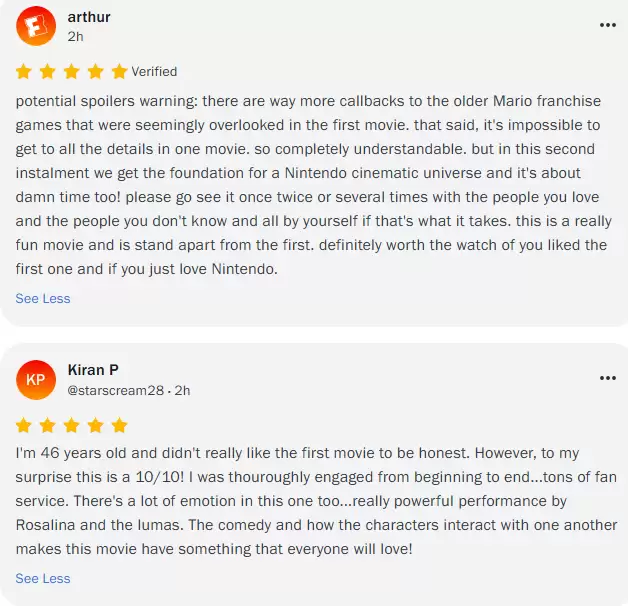Open three-dot options menu on arthur's review
The width and height of the screenshot is (628, 606).
608,25
